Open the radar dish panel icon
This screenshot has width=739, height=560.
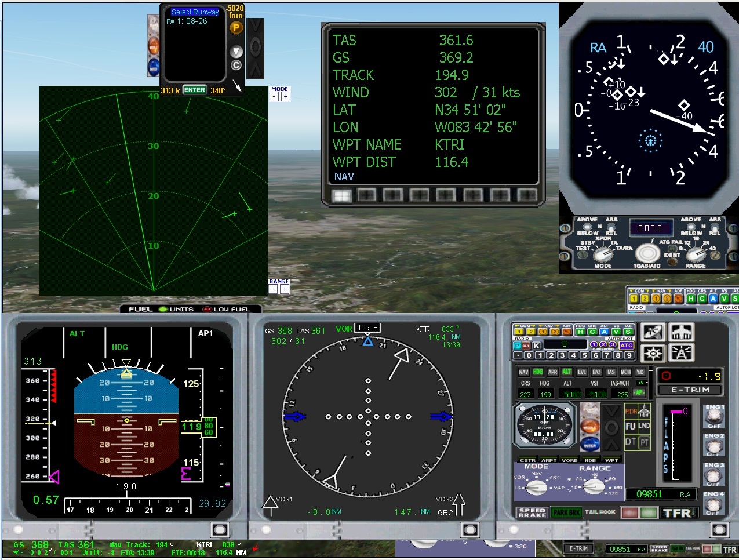click(x=653, y=332)
